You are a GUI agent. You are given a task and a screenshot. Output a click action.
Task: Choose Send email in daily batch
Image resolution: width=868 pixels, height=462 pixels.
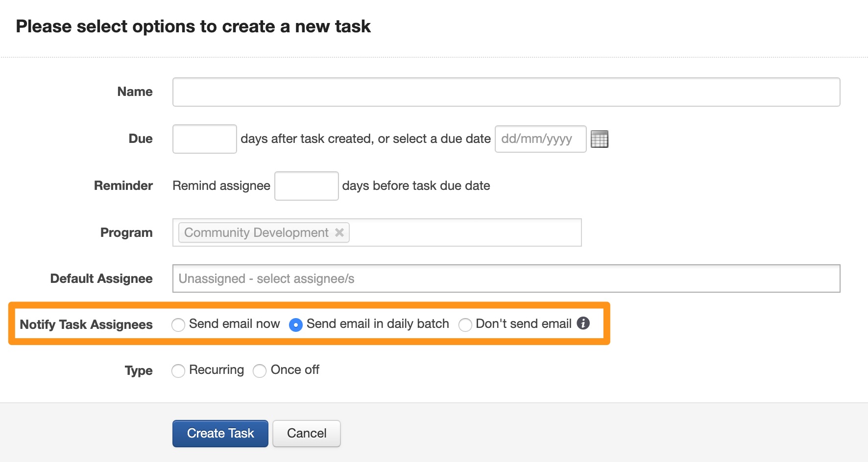pos(296,324)
